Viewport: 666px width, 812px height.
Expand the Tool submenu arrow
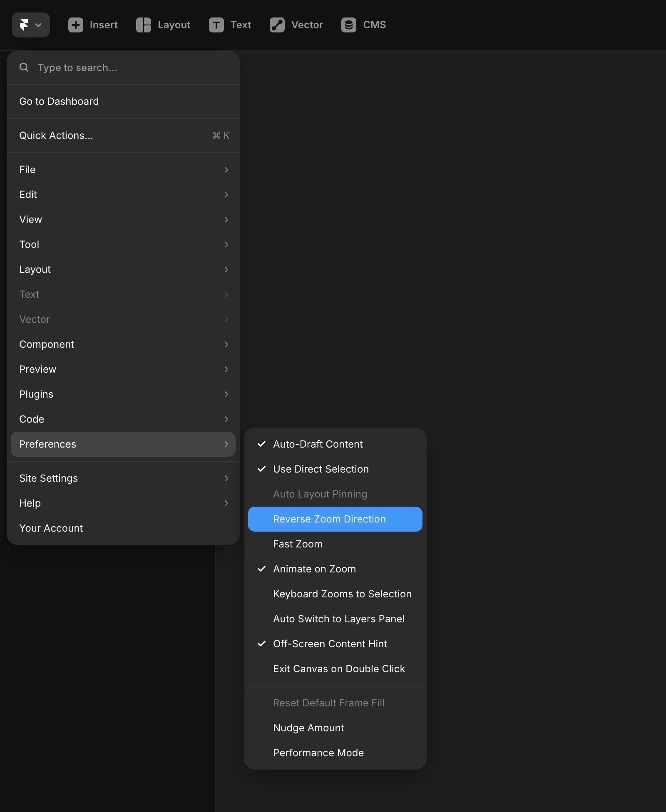(226, 245)
